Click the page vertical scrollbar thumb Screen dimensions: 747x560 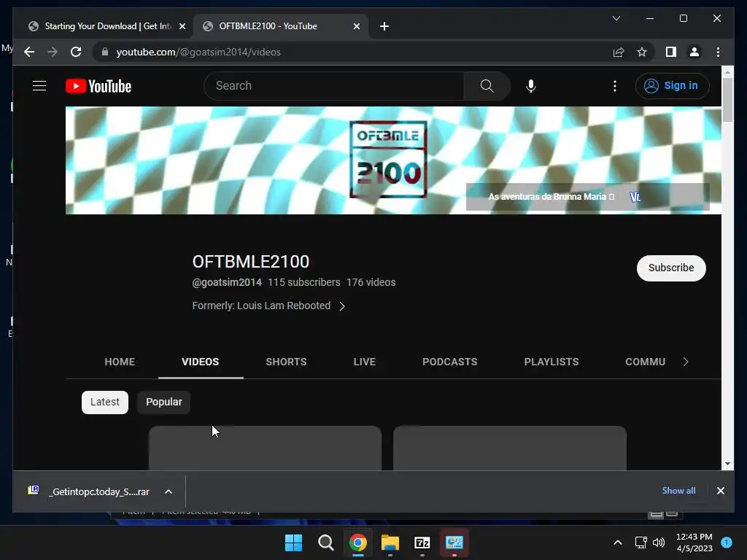(727, 100)
